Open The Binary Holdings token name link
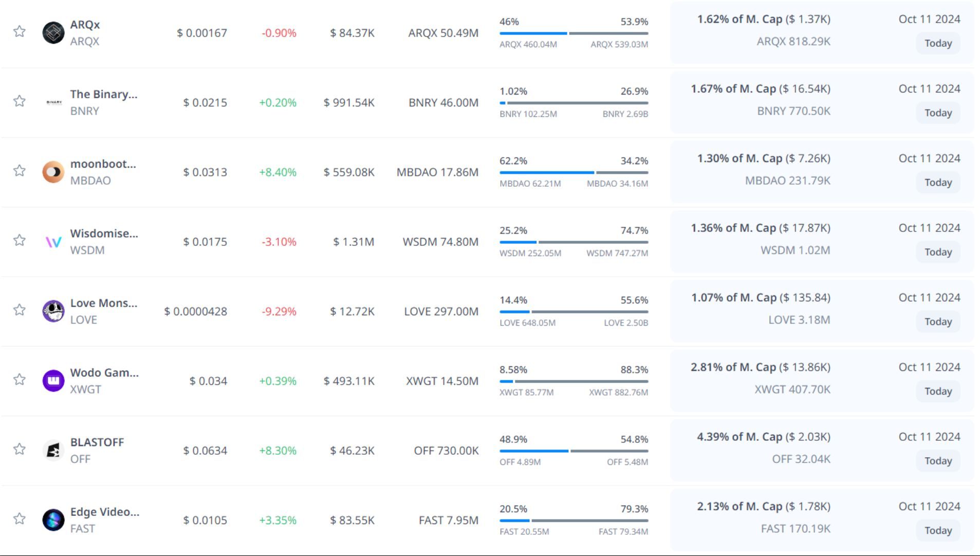 (103, 94)
